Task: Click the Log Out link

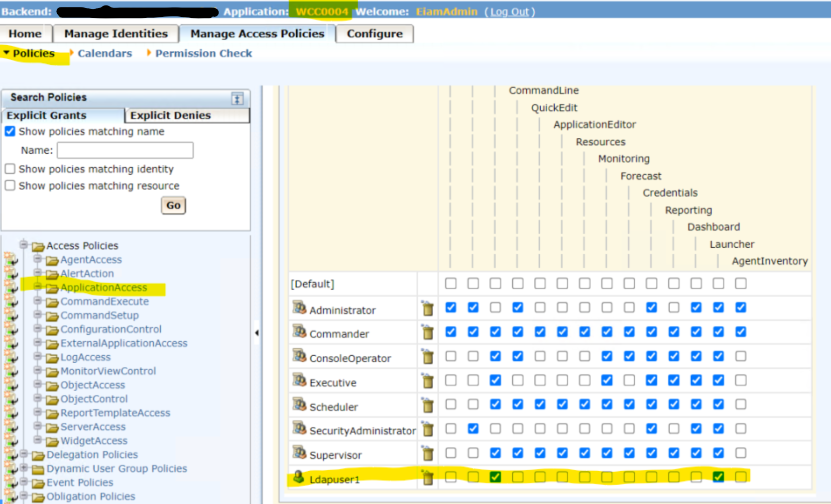Action: pos(509,11)
